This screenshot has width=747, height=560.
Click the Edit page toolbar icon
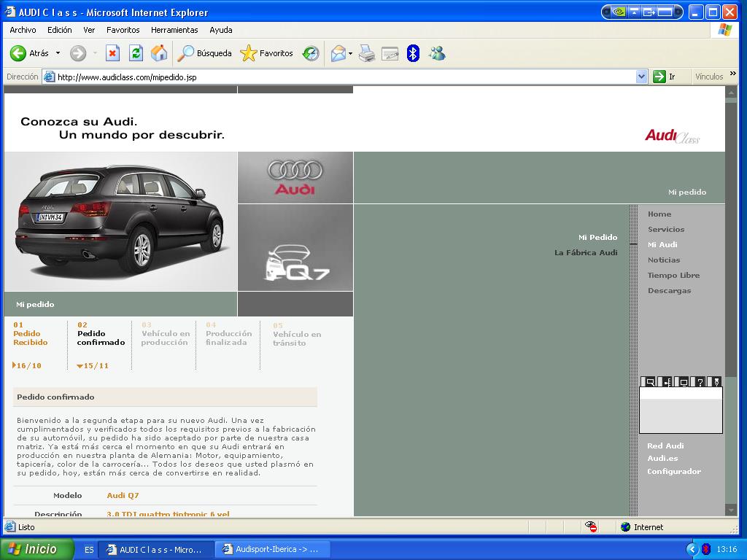[390, 53]
